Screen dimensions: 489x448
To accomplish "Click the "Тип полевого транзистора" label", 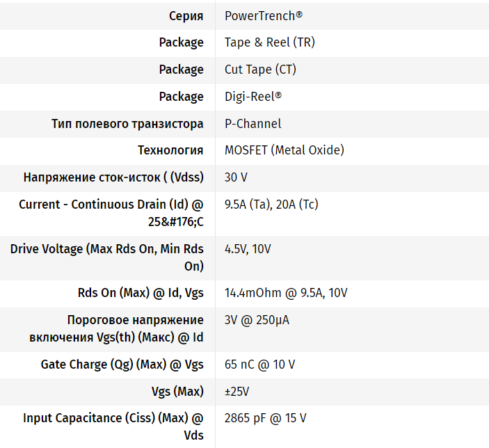I will (127, 124).
